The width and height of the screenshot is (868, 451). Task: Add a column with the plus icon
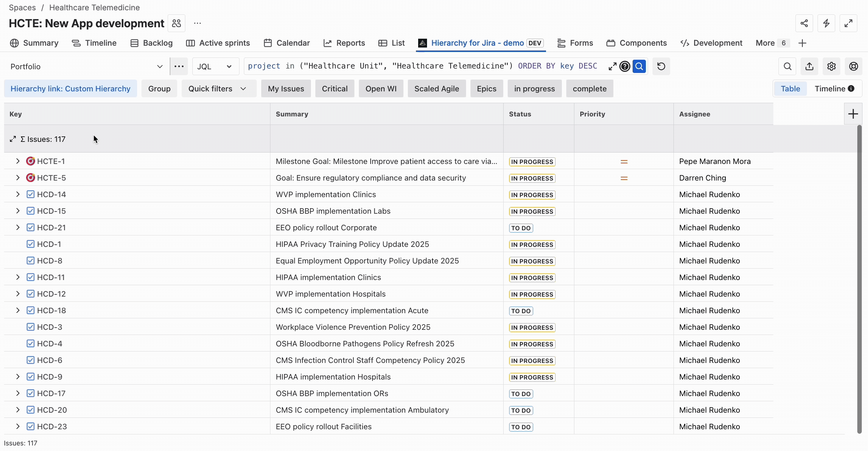853,114
